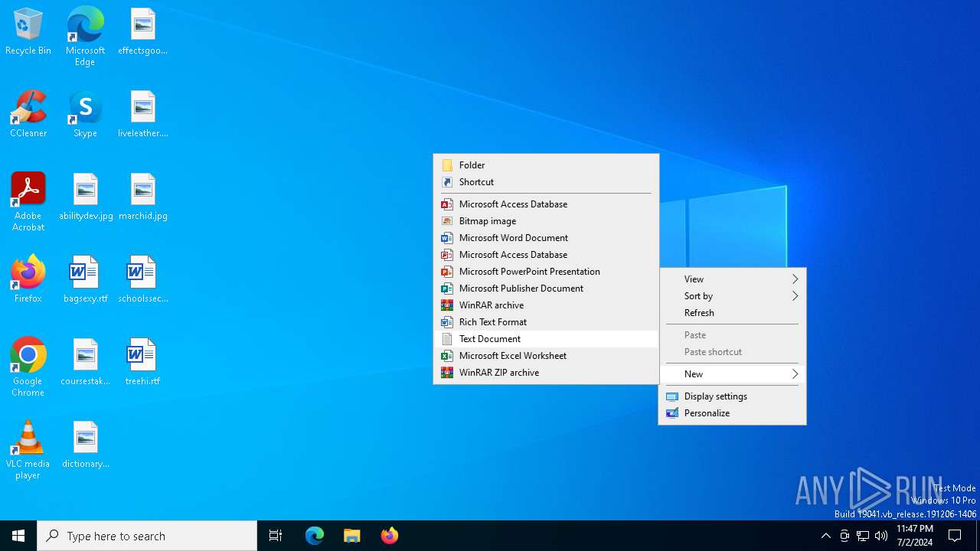Select the Google Chrome desktop shortcut
This screenshot has width=980, height=551.
(x=28, y=367)
